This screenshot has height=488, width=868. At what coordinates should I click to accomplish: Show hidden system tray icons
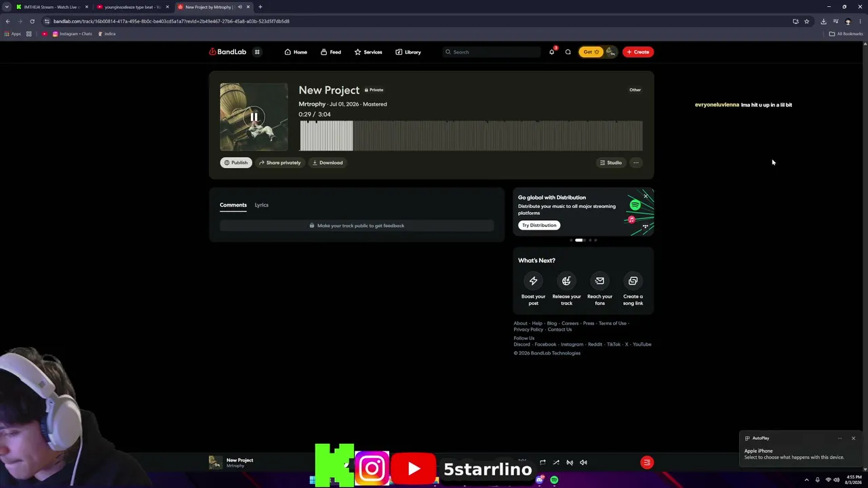tap(806, 480)
